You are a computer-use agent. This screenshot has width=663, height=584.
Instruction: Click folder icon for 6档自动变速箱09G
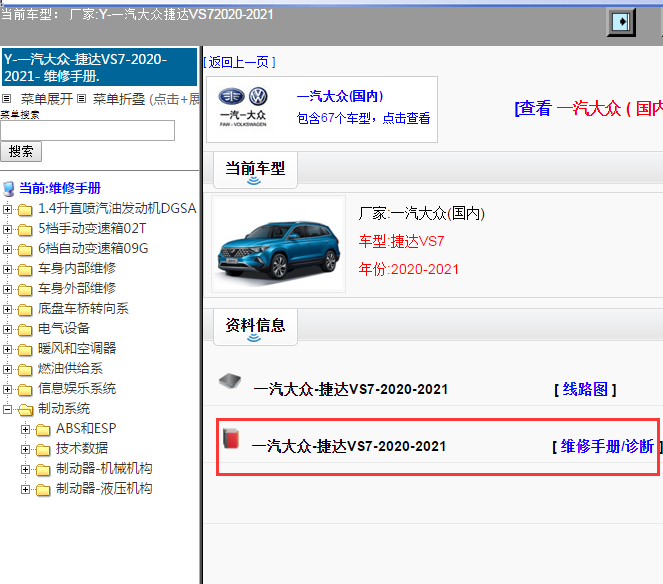coord(25,250)
